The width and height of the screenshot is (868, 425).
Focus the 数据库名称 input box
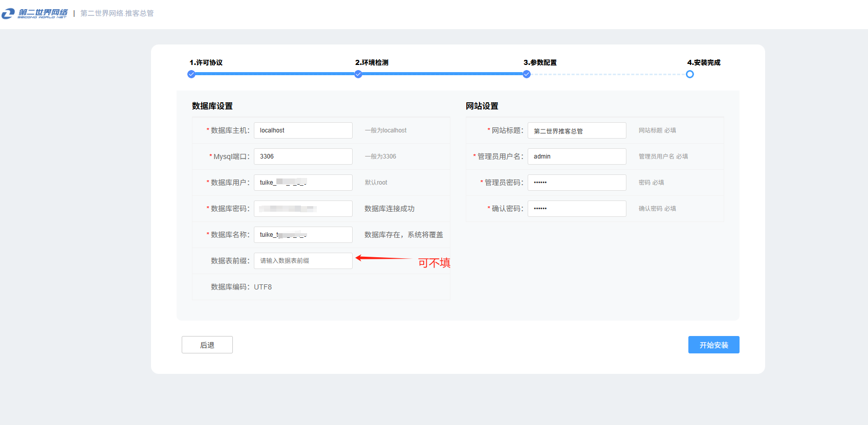tap(303, 235)
